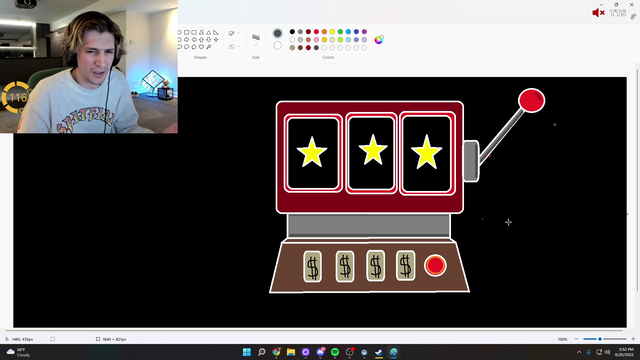Viewport: 640px width, 360px height.
Task: Select the up arrow shape
Action: click(201, 40)
